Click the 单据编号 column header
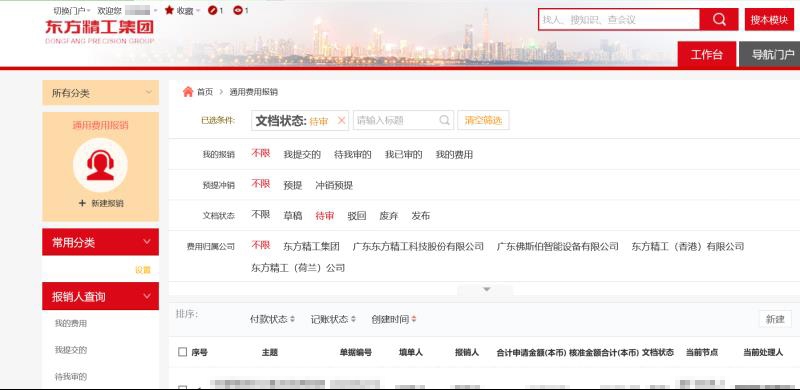This screenshot has height=390, width=800. coord(356,352)
